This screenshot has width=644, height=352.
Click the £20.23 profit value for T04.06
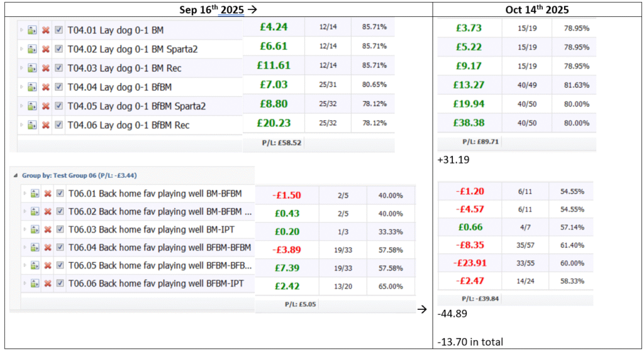click(274, 123)
